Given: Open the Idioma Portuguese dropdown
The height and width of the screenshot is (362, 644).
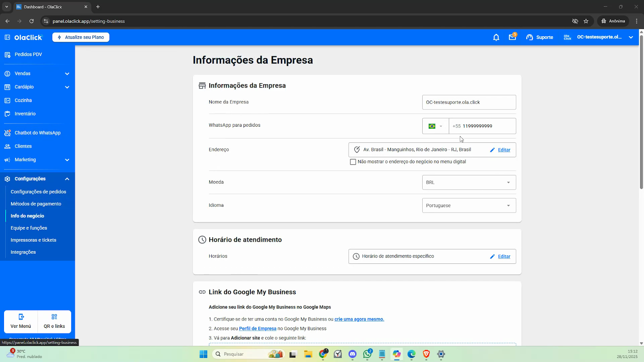Looking at the screenshot, I should pyautogui.click(x=469, y=206).
